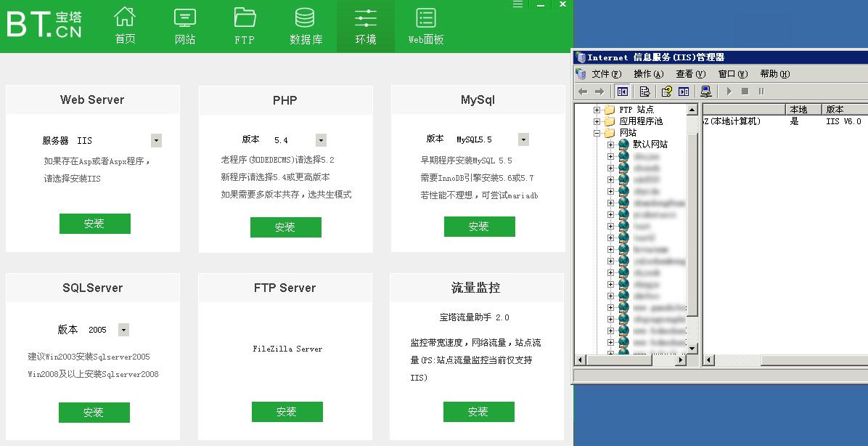The height and width of the screenshot is (446, 868).
Task: Click the help question-mark toolbar icon
Action: (x=666, y=92)
